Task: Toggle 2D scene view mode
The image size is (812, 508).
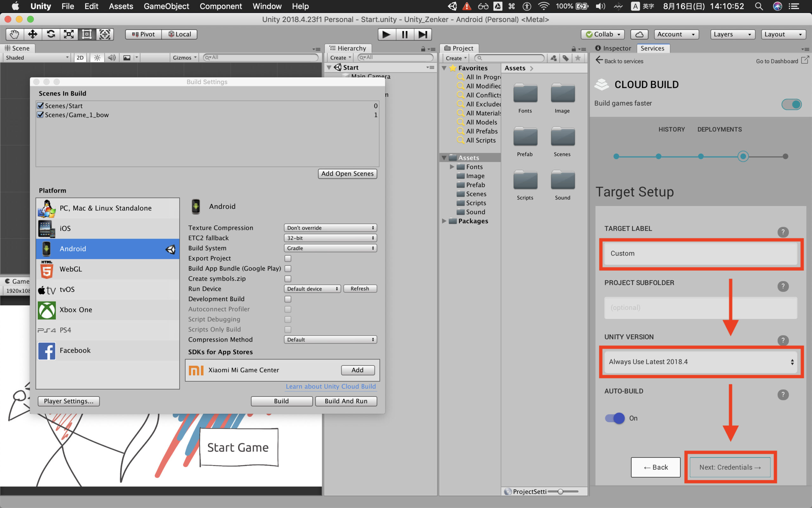Action: click(x=80, y=58)
